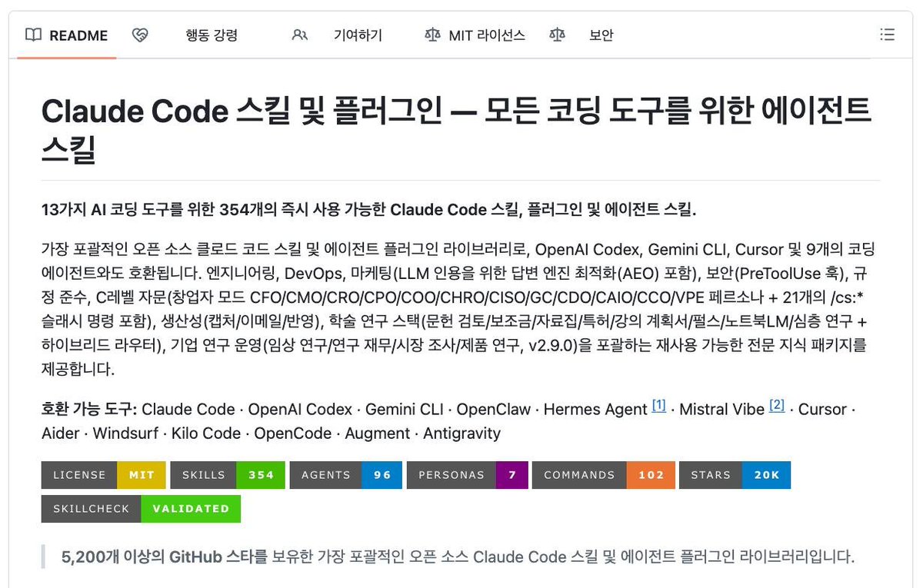Screen dimensions: 923x588
Task: Follow footnote link [1] after Hermes Agent
Action: [658, 405]
